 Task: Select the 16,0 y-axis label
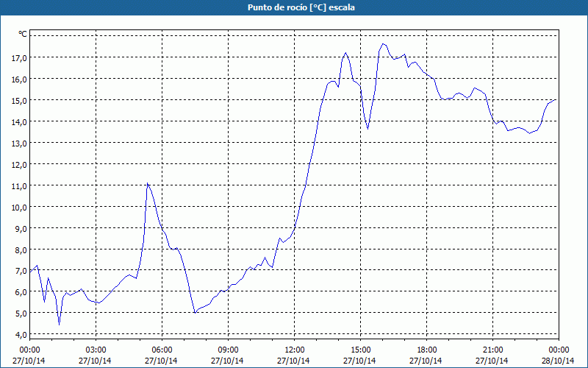pos(21,79)
